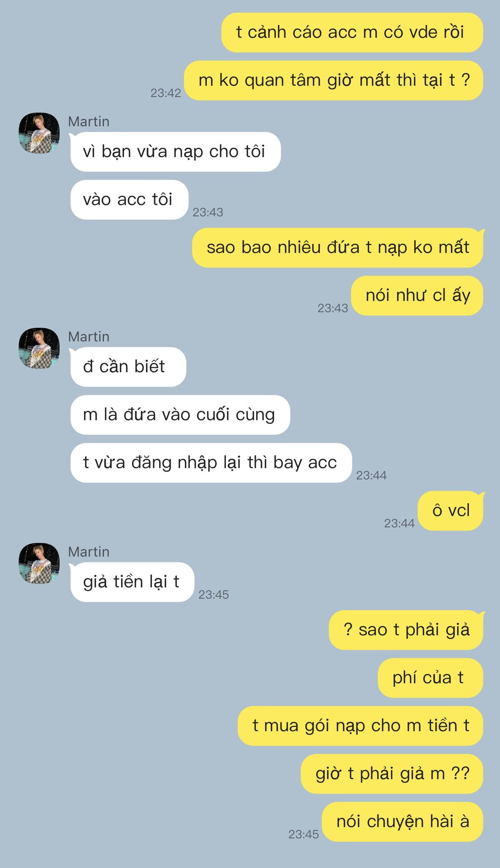Select the 'phí của t' message
Image resolution: width=500 pixels, height=868 pixels.
pyautogui.click(x=430, y=678)
